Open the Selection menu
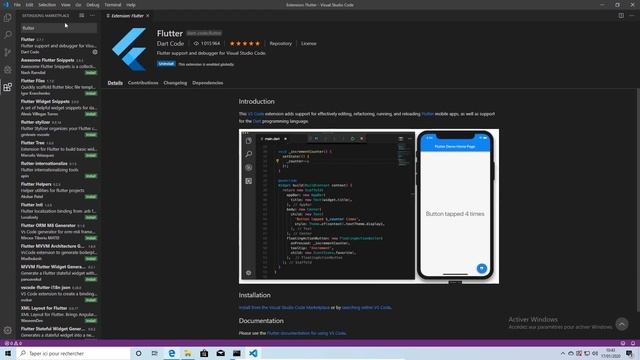 coord(47,5)
